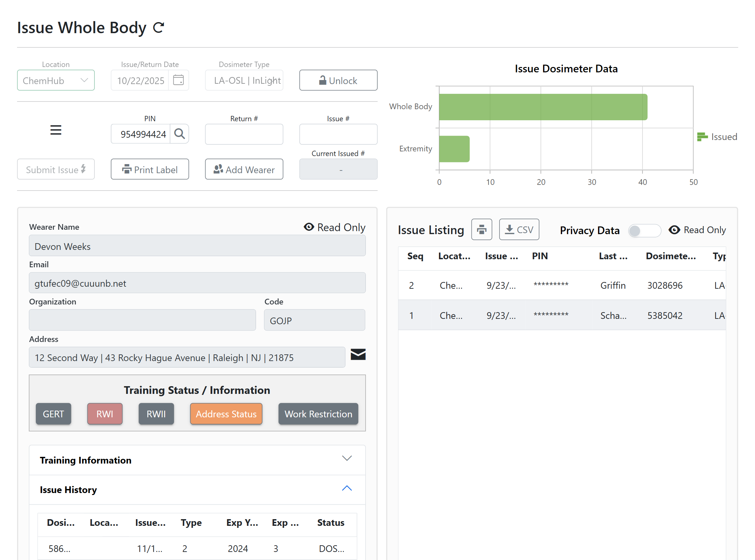Click the refresh icon beside Issue Whole Body
The width and height of the screenshot is (755, 560).
tap(158, 27)
